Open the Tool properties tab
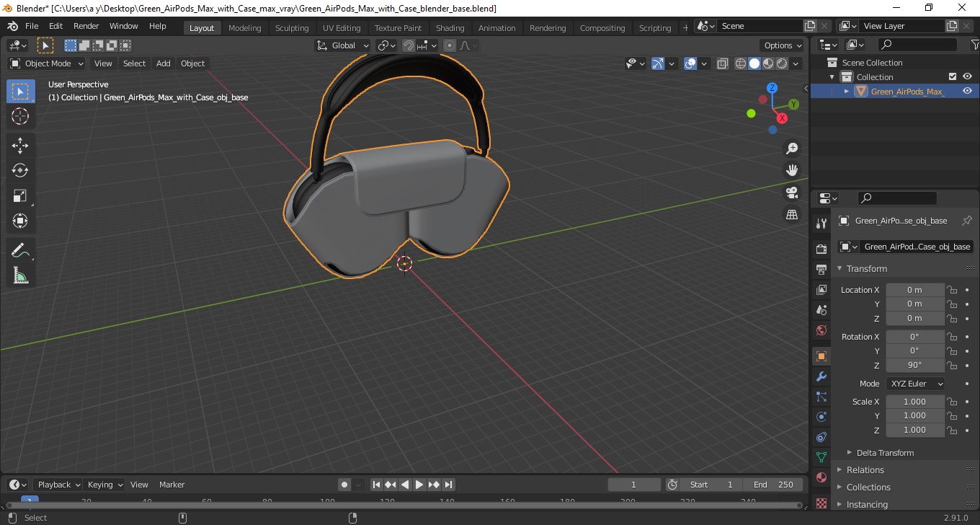This screenshot has width=980, height=525. pos(821,224)
